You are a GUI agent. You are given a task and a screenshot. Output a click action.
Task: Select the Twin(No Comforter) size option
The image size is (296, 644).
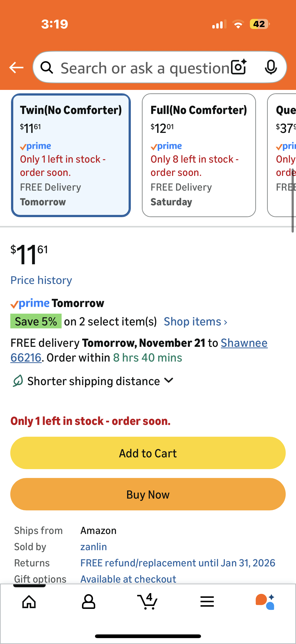71,155
